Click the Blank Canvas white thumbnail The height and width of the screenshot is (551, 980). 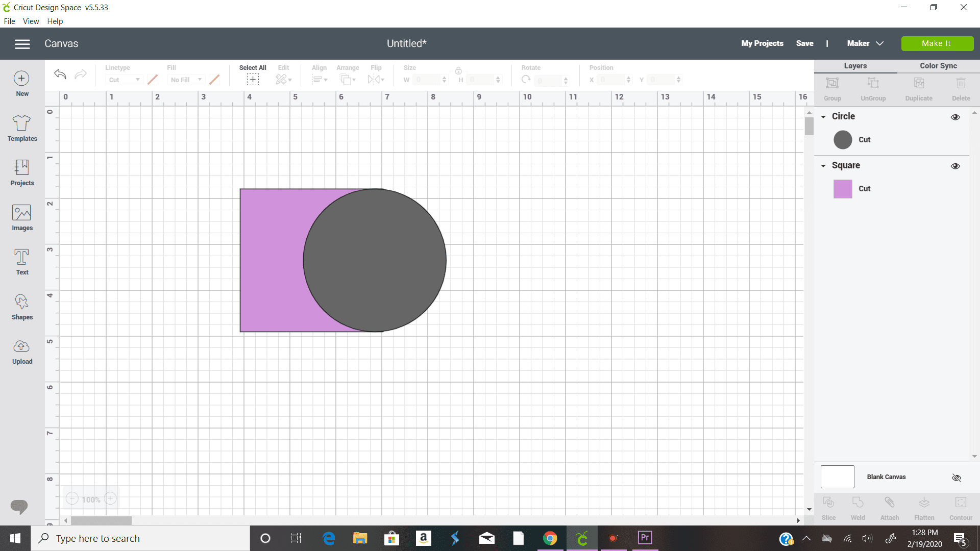pos(837,477)
